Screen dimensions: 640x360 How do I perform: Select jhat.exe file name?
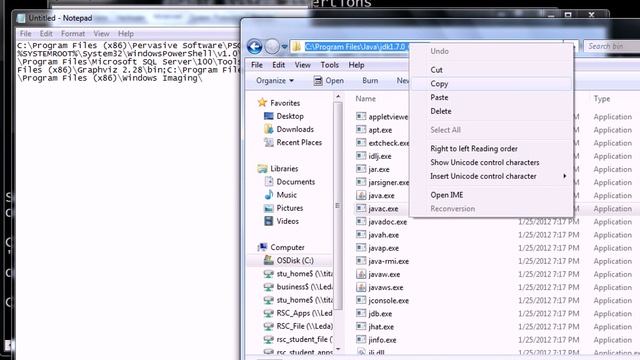coord(381,327)
